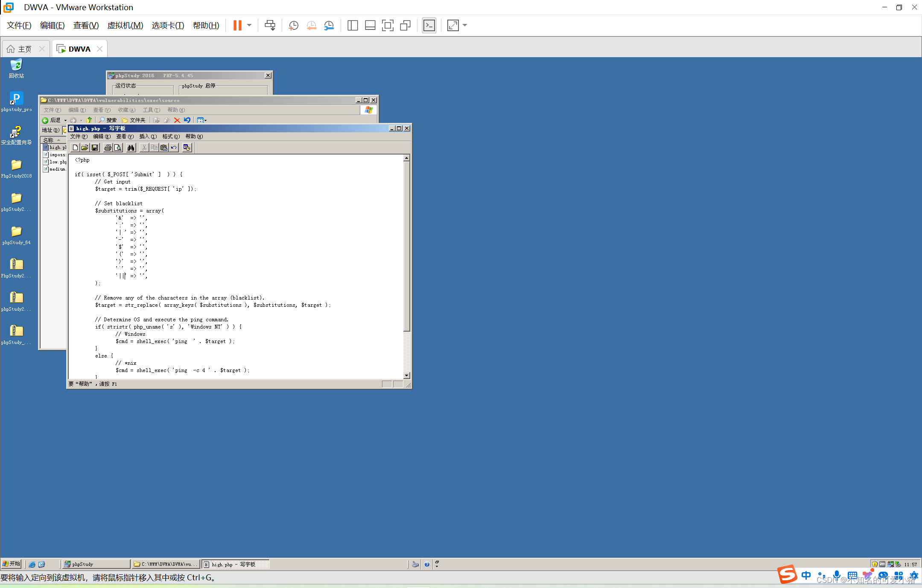Click the stretch guest display icon
922x588 pixels.
click(x=453, y=26)
